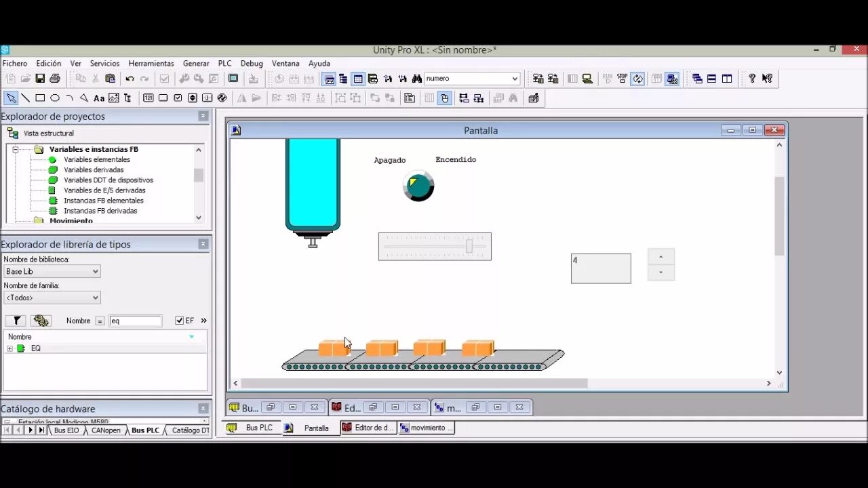This screenshot has width=868, height=488.
Task: Select the Aa Text tool
Action: [x=99, y=98]
